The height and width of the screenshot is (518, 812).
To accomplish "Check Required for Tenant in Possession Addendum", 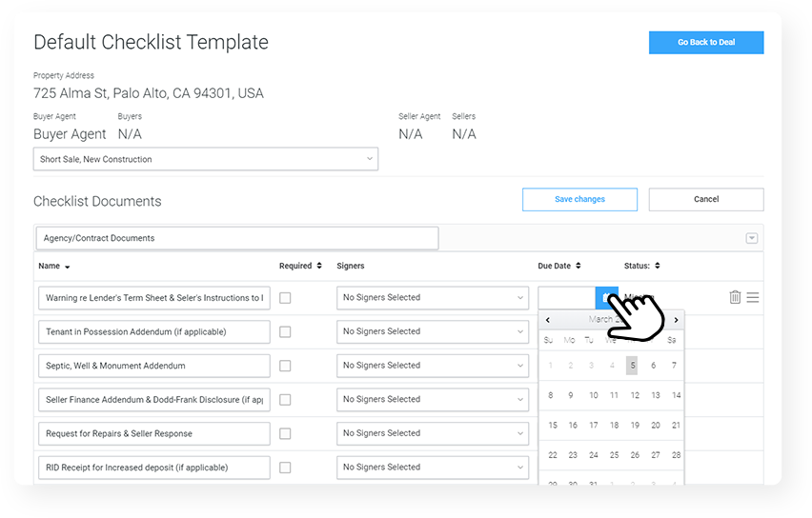I will pyautogui.click(x=285, y=332).
